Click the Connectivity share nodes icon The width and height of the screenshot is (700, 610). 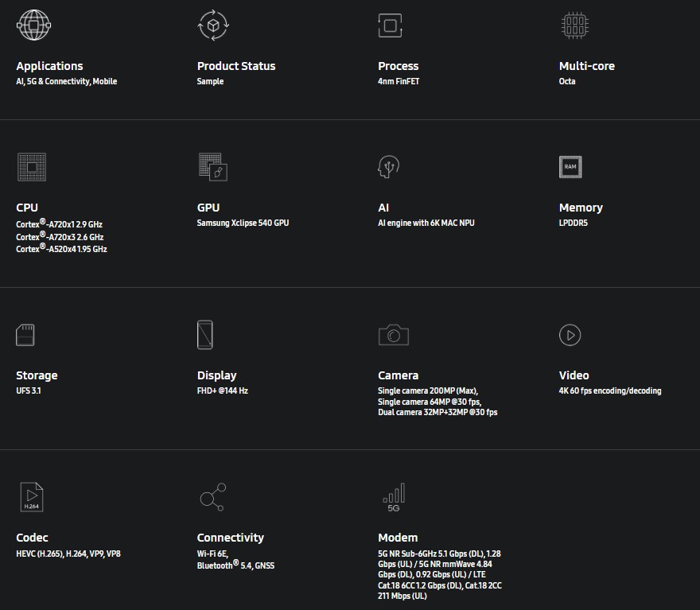(x=213, y=496)
